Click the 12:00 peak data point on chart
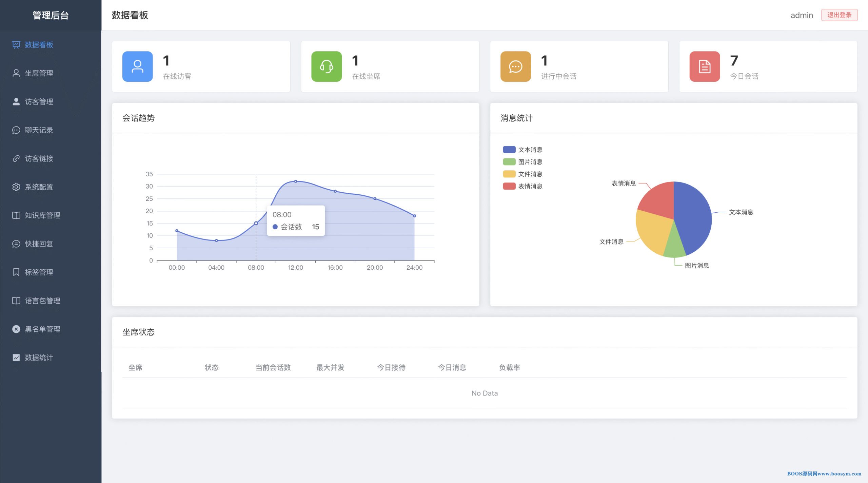The height and width of the screenshot is (483, 868). coord(296,181)
